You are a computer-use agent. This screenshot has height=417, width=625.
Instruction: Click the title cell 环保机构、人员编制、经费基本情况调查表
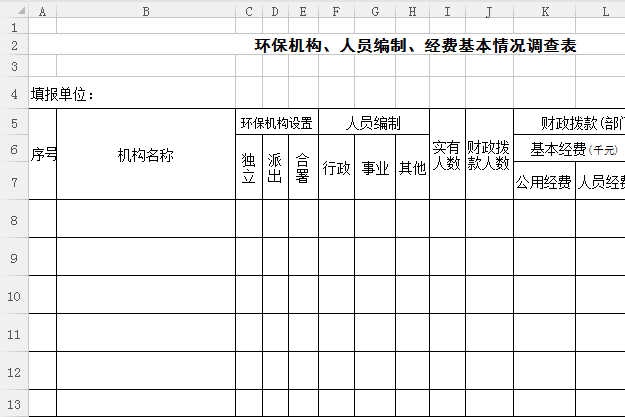tap(415, 46)
